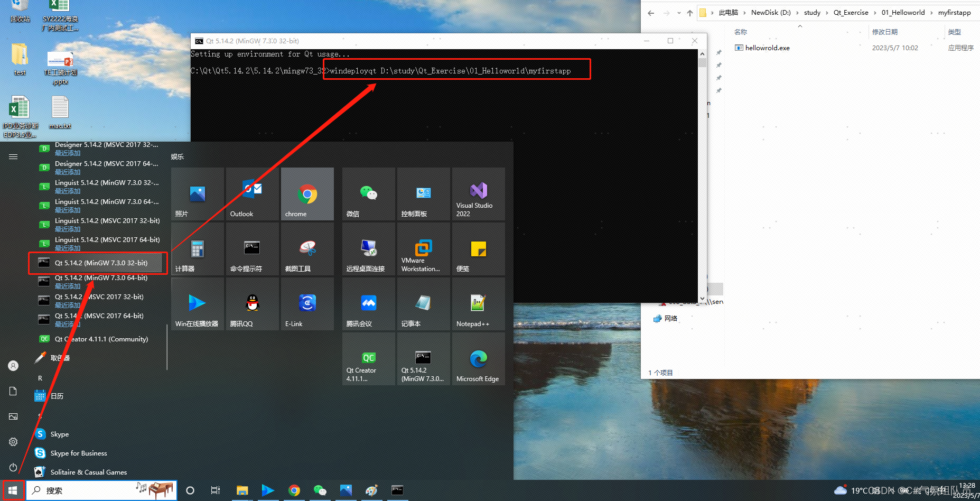Click NewDisk (D:) breadcrumb in Explorer
Screen dimensions: 980x501
(771, 13)
